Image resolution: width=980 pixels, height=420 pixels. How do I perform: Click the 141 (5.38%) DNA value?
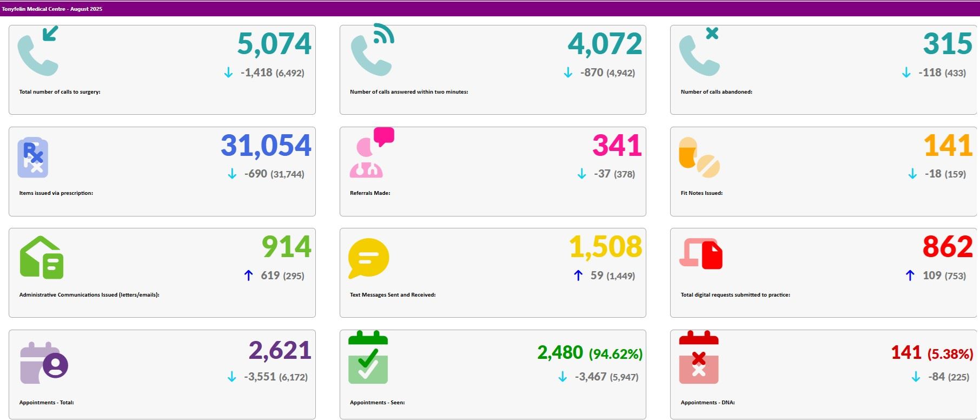coord(931,353)
